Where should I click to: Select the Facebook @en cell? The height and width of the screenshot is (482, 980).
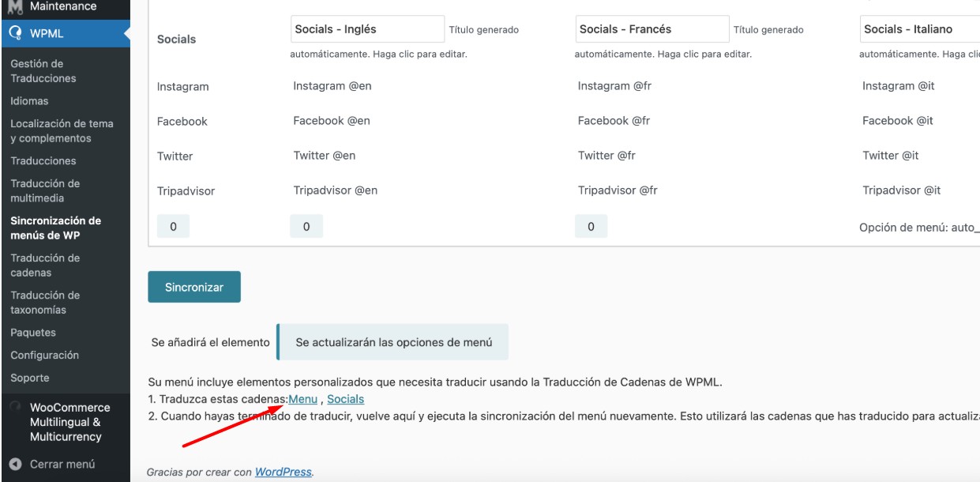[x=332, y=121]
